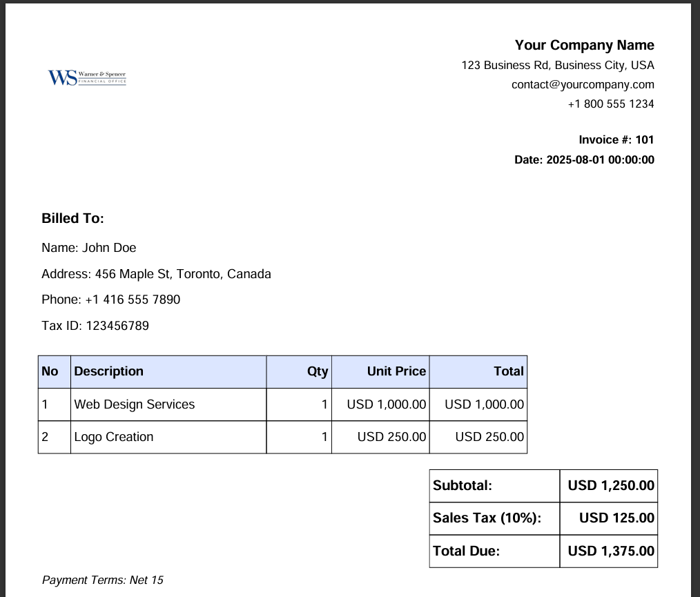The width and height of the screenshot is (700, 597).
Task: Click the USD 250.00 total for Logo Creation
Action: pyautogui.click(x=489, y=437)
